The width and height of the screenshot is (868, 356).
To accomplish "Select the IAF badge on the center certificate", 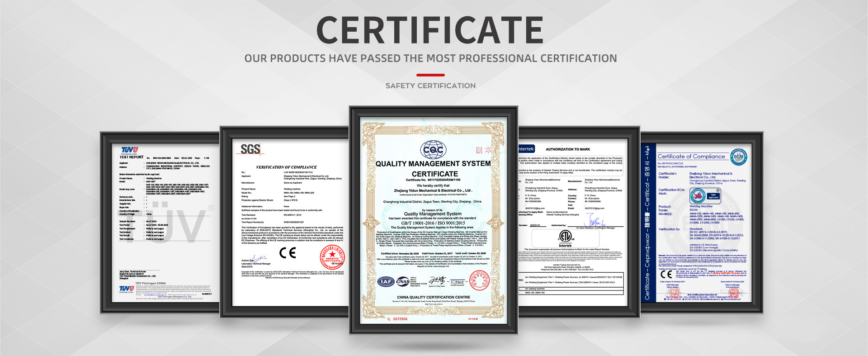I will (x=386, y=281).
